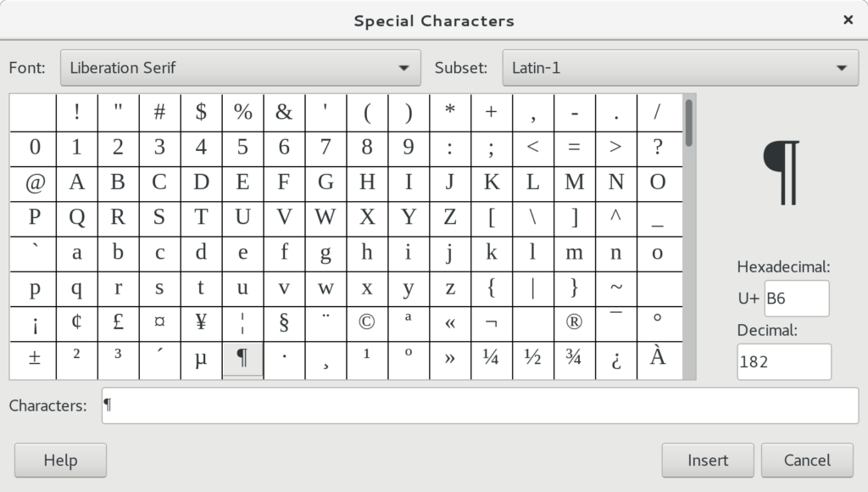Click the Cancel button
The image size is (868, 492).
(x=807, y=460)
